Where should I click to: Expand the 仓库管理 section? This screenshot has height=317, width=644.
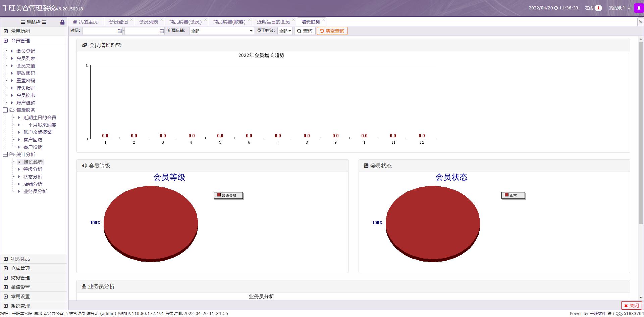[x=34, y=268]
